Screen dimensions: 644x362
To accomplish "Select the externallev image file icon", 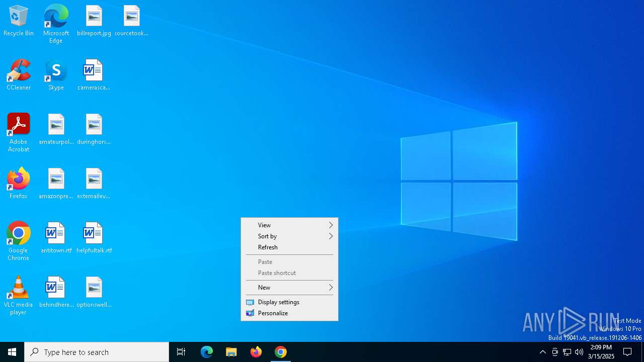I will pos(94,184).
